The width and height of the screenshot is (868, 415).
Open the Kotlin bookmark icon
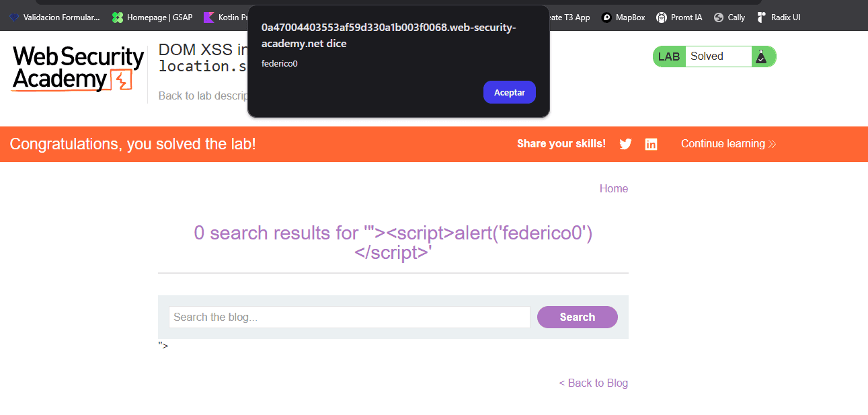tap(208, 17)
